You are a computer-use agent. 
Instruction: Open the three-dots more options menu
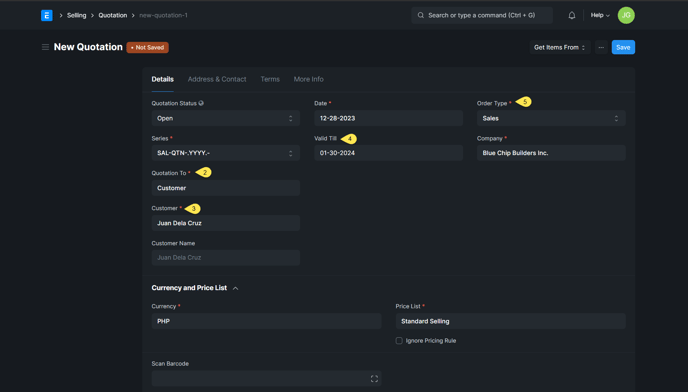tap(601, 47)
